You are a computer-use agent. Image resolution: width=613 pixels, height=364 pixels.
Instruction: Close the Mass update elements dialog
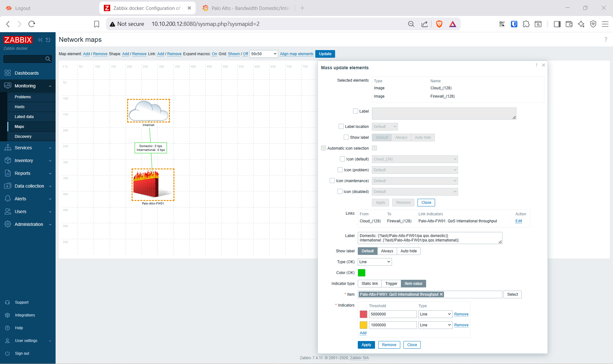pyautogui.click(x=543, y=65)
